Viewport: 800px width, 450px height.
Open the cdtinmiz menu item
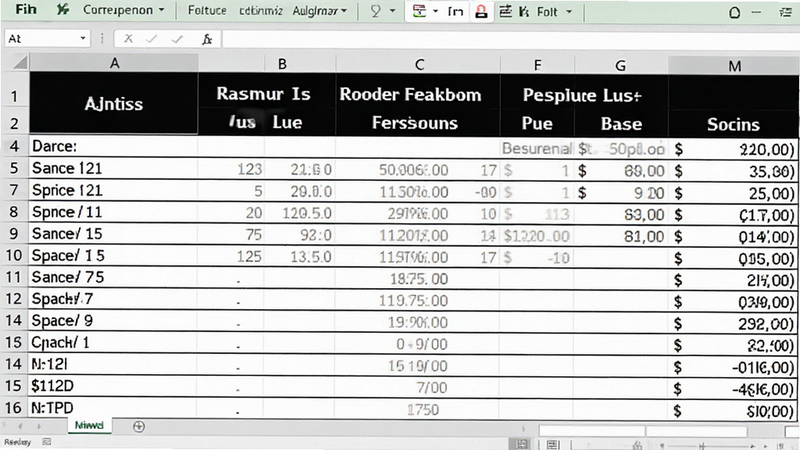(261, 11)
